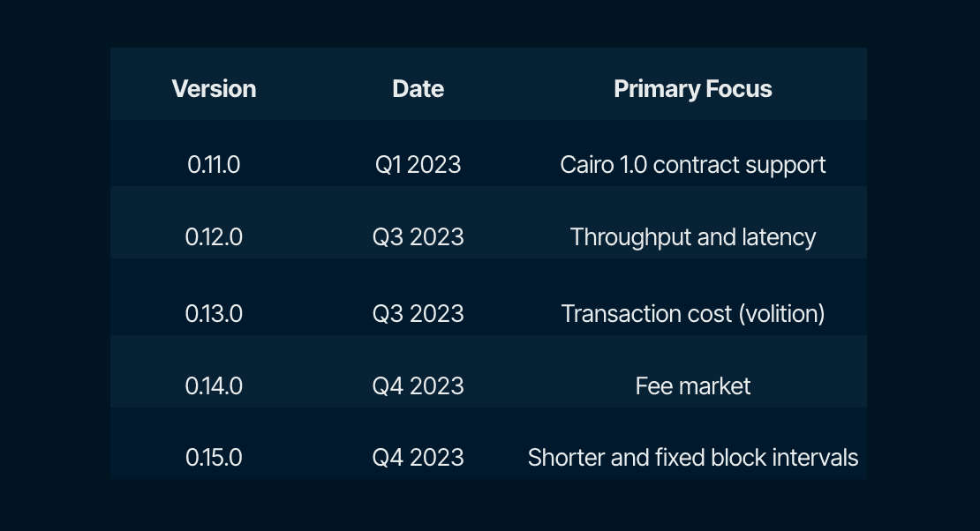Click the Version column header
Viewport: 980px width, 531px height.
coord(214,88)
